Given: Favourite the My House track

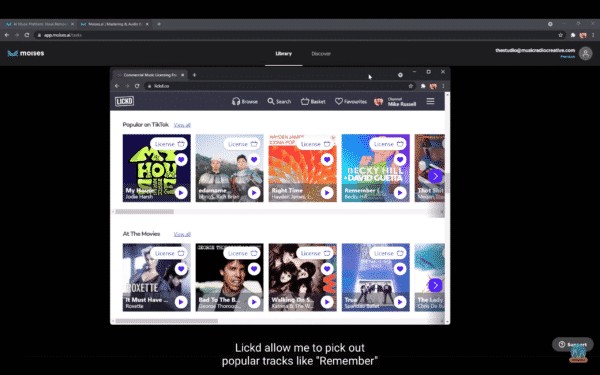Looking at the screenshot, I should click(181, 159).
